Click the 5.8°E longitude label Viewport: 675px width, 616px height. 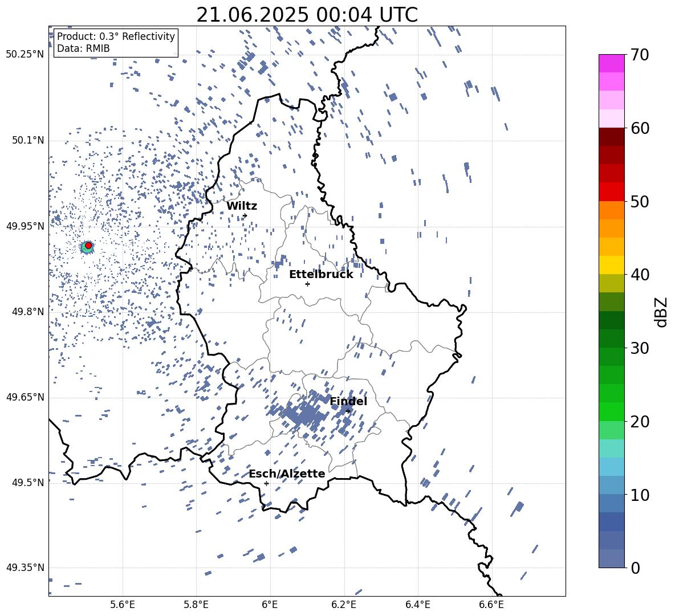click(196, 605)
